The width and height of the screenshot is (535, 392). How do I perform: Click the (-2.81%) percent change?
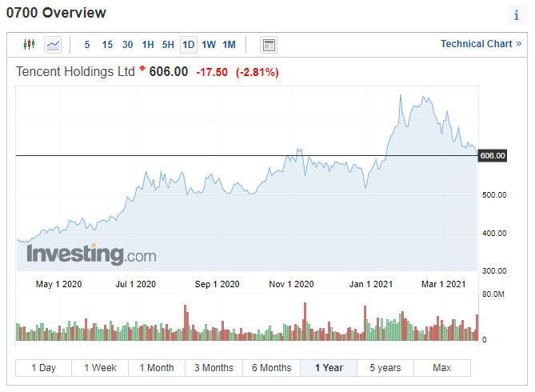(x=258, y=72)
